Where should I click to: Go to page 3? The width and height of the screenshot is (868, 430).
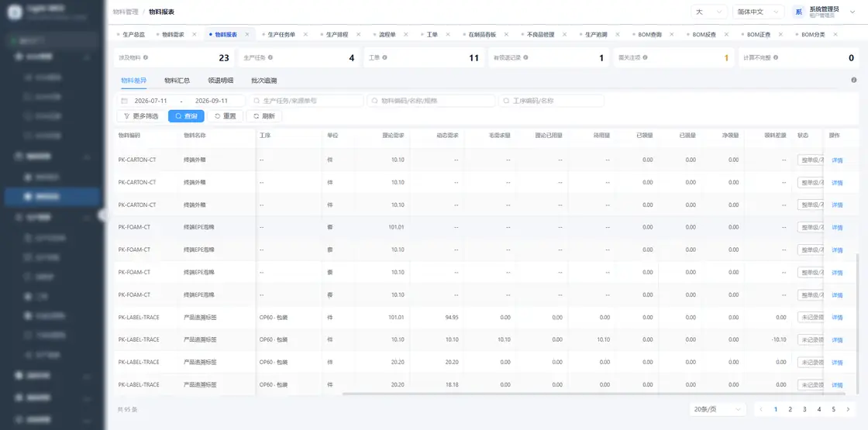point(804,410)
